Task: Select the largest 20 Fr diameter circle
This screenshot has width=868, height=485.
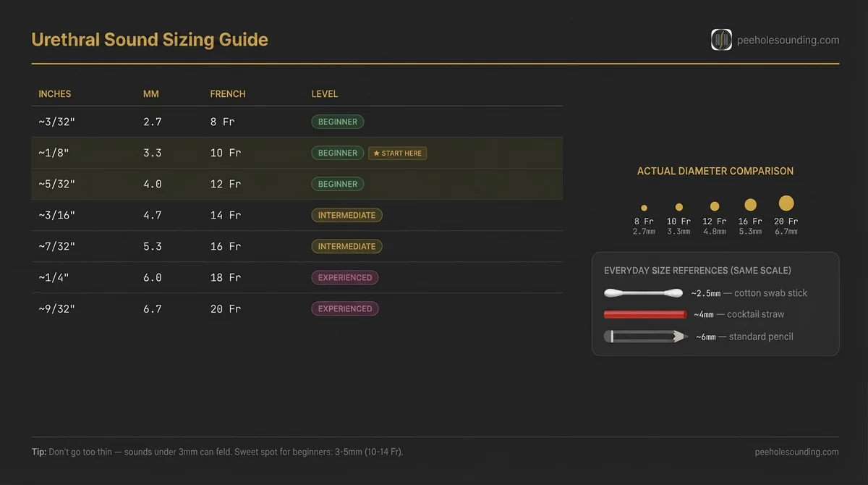Action: tap(786, 203)
